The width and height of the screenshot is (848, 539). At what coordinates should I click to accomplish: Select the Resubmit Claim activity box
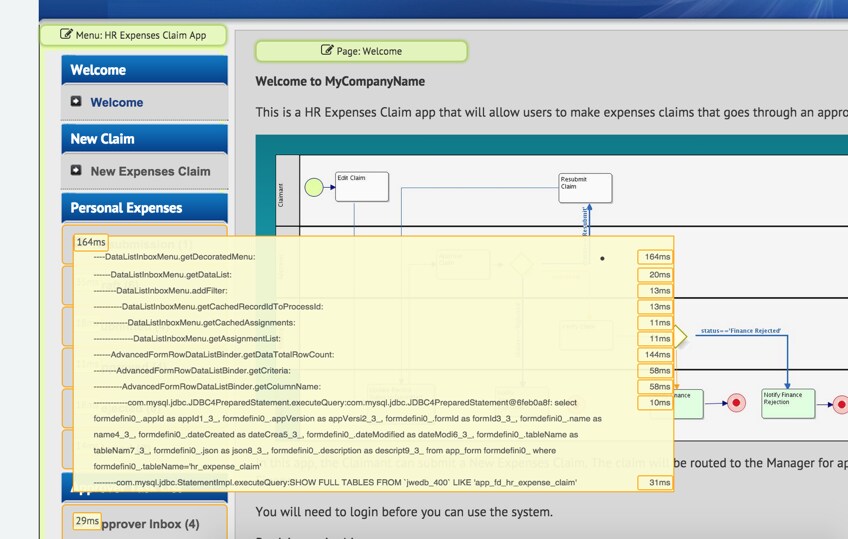(x=585, y=188)
